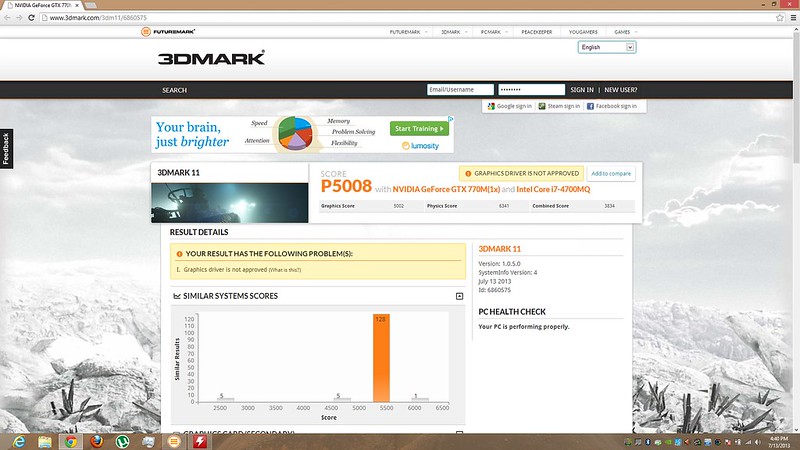Image resolution: width=800 pixels, height=450 pixels.
Task: Select the NVIDIA GeForce GTX 770 browser tab
Action: (x=43, y=5)
